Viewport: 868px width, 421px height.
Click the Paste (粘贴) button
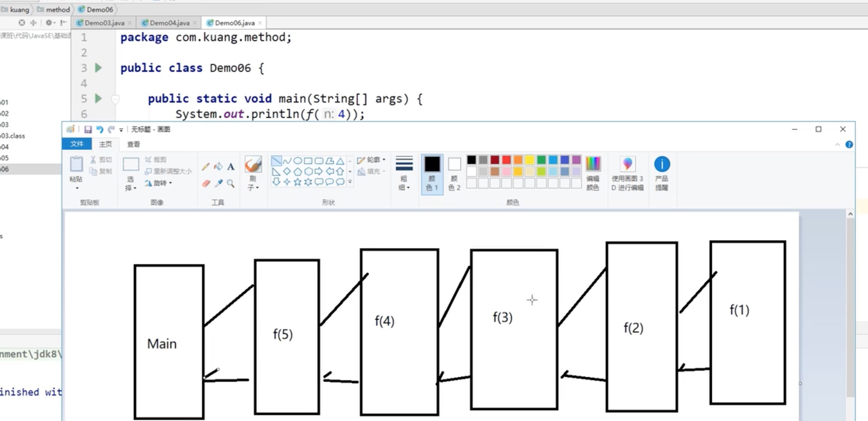click(x=76, y=170)
